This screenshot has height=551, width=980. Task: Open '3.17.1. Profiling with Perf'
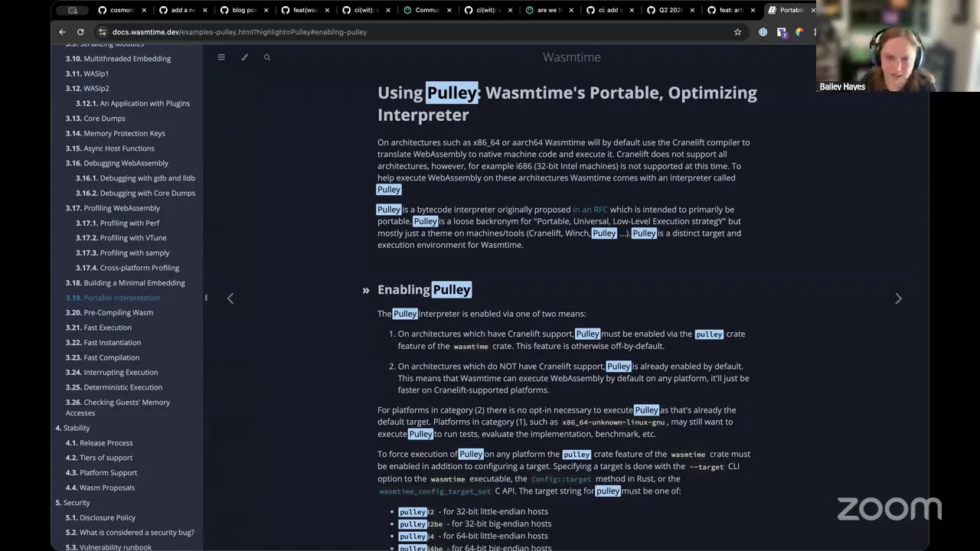[x=117, y=223]
